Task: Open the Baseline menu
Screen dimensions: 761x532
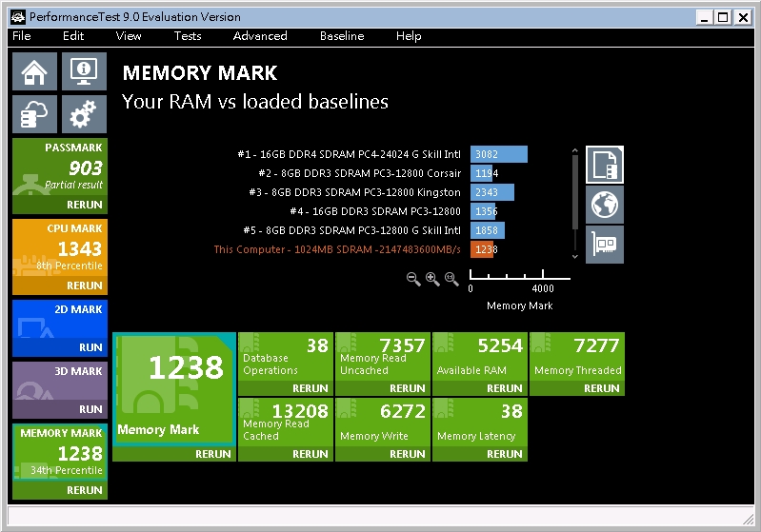Action: coord(342,36)
